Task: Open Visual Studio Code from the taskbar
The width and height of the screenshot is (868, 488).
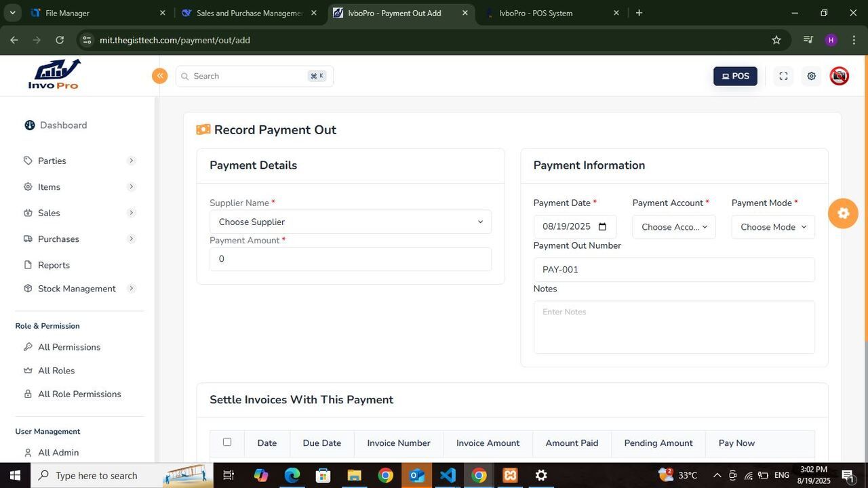Action: [448, 475]
